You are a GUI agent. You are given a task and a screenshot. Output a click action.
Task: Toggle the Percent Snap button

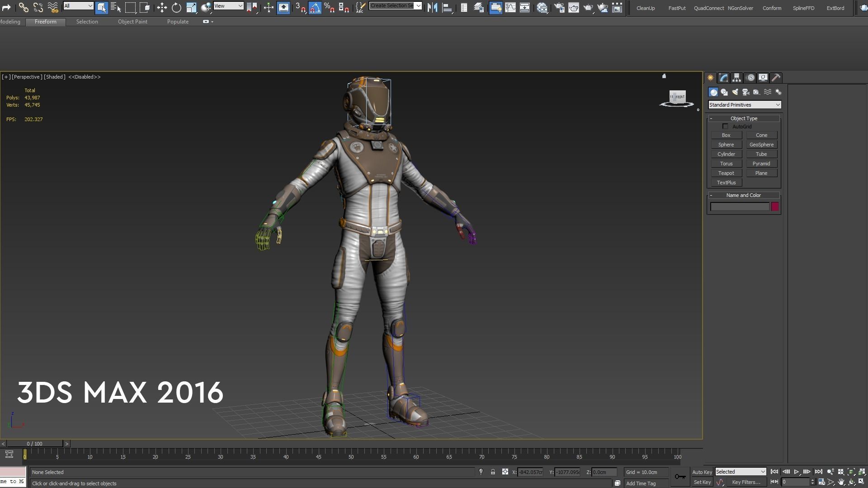click(329, 7)
